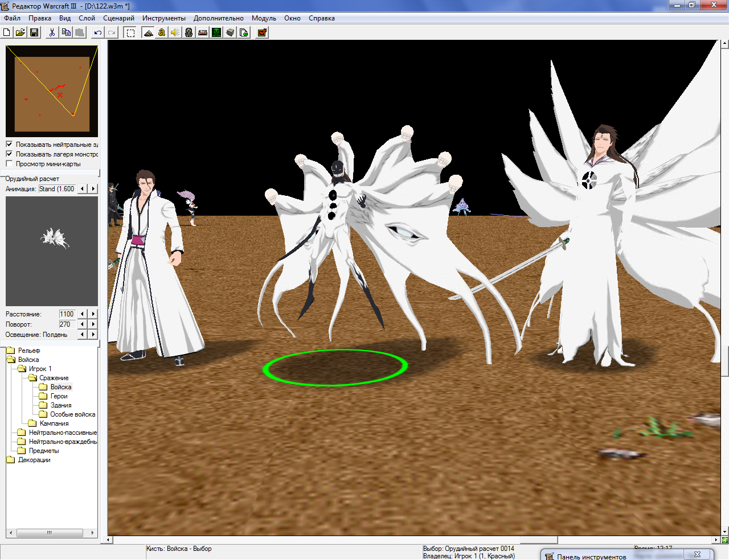The width and height of the screenshot is (729, 560).
Task: Open the Правка menu
Action: (40, 18)
